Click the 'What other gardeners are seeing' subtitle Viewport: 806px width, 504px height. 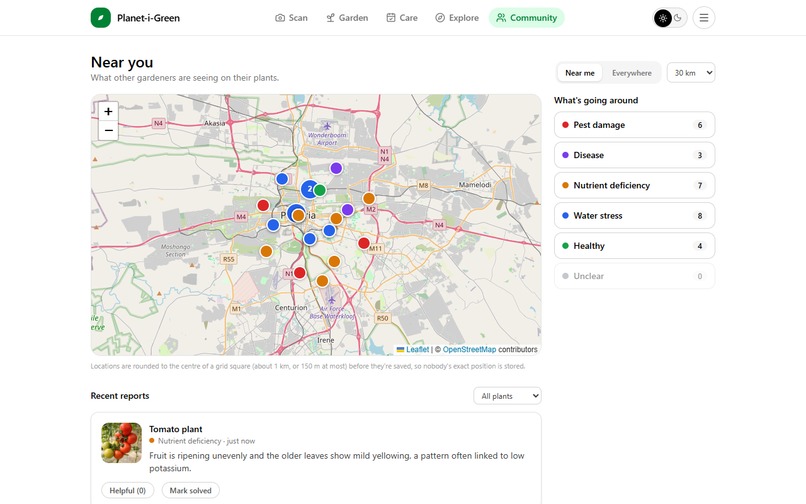(185, 78)
